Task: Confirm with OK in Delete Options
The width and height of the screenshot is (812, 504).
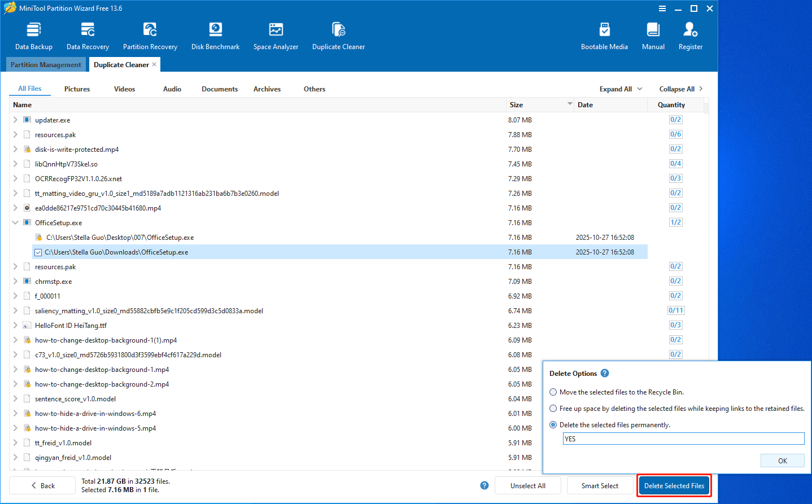Action: tap(783, 461)
